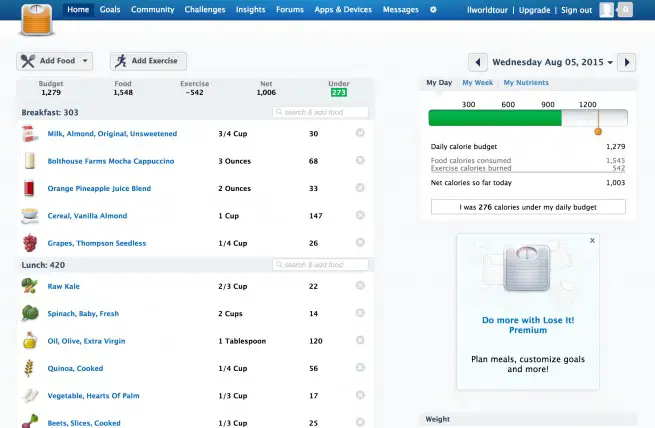Viewport: 655px width, 428px height.
Task: Open the settings gear in navigation bar
Action: coord(433,9)
